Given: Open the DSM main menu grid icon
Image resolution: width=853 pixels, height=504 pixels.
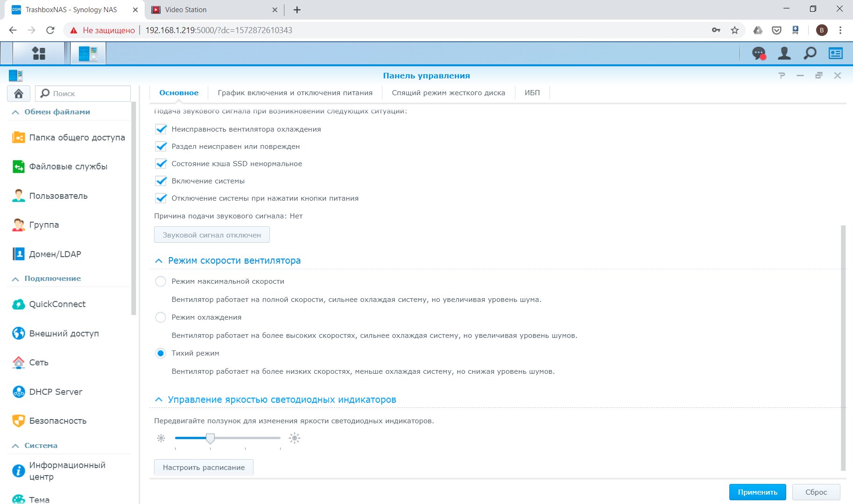Looking at the screenshot, I should tap(39, 53).
